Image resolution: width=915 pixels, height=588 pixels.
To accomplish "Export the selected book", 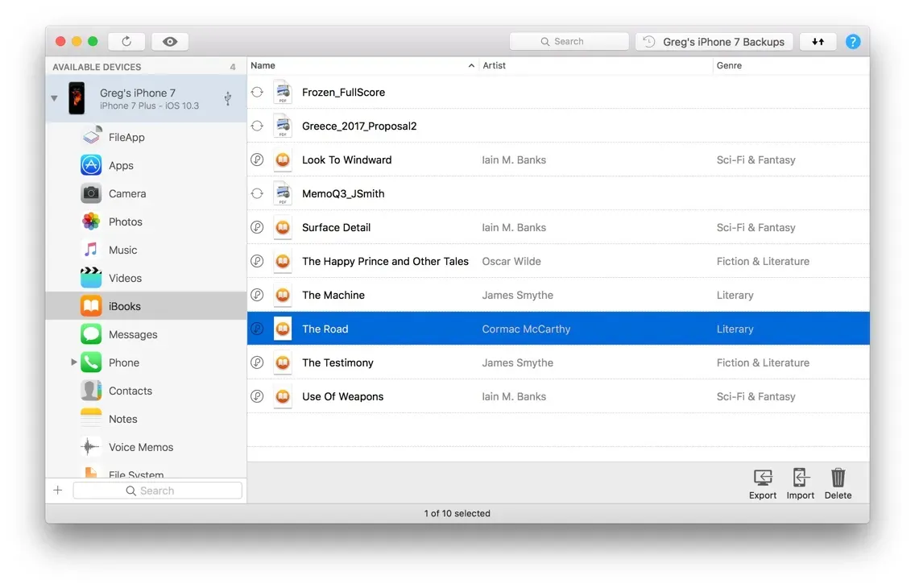I will [762, 484].
